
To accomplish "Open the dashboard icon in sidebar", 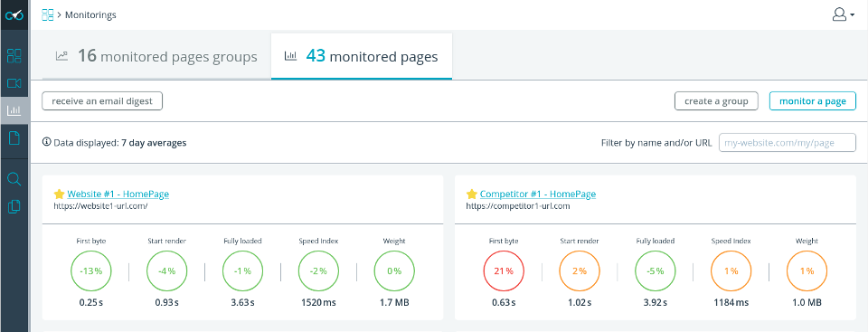I will [x=14, y=56].
